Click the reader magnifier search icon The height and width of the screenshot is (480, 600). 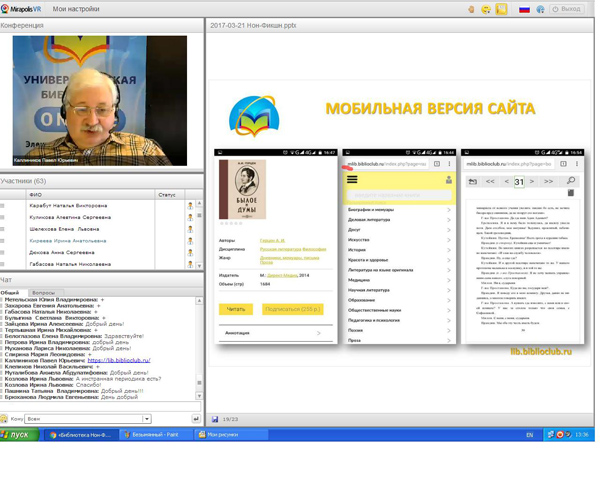[571, 181]
